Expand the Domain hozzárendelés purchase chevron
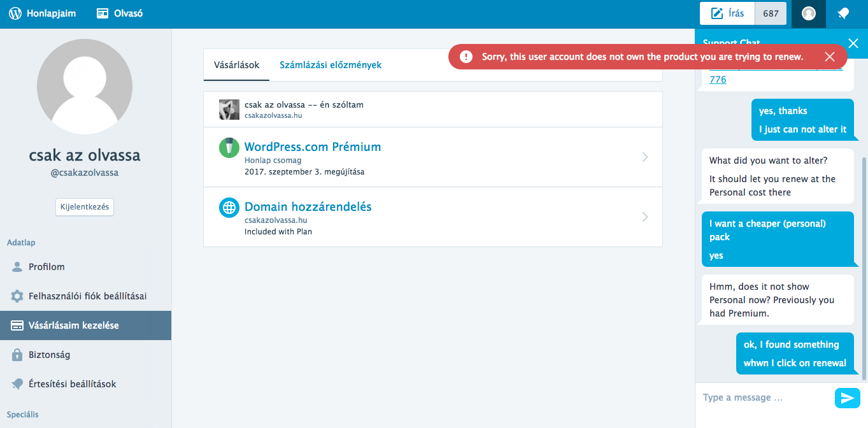The height and width of the screenshot is (428, 868). (645, 217)
